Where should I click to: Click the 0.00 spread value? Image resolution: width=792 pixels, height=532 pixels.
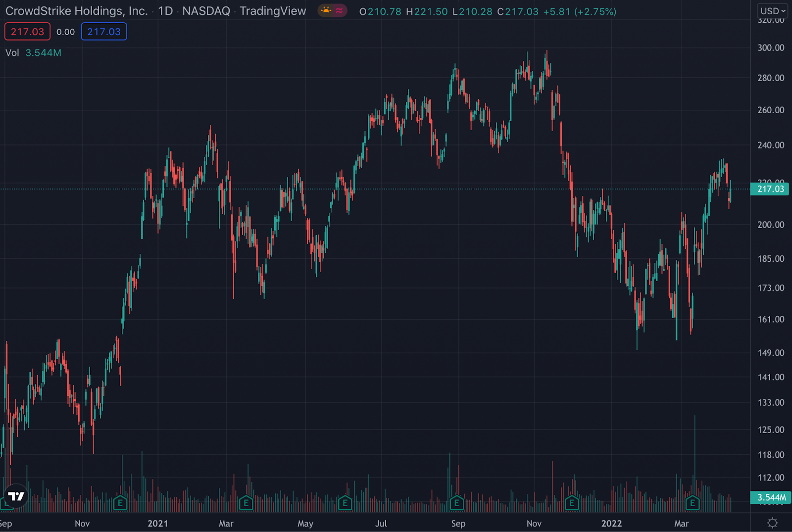coord(66,32)
